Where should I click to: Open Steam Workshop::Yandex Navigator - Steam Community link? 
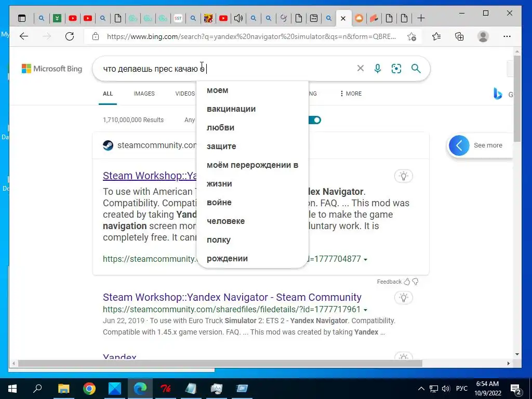click(x=232, y=297)
